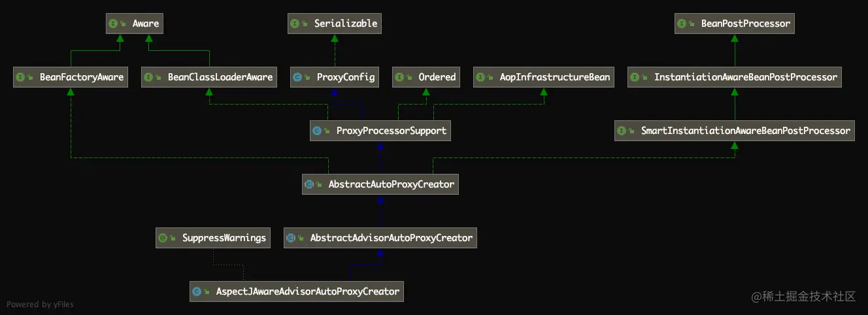Click abstract class icon on AbstractAdvisorAutoProxyCreator
The width and height of the screenshot is (868, 315).
point(292,238)
